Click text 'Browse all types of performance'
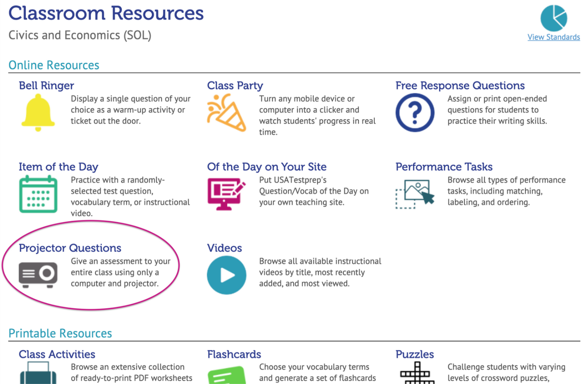The width and height of the screenshot is (588, 384). [506, 180]
